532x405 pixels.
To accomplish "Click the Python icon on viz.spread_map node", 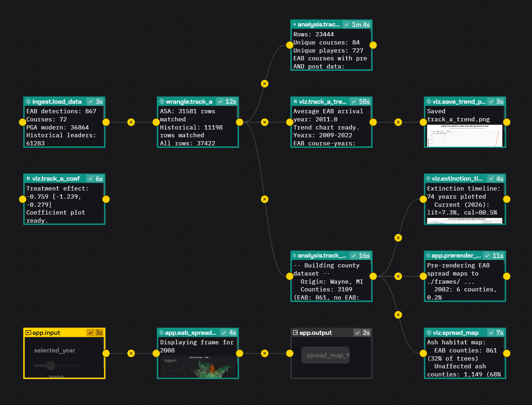I will (x=429, y=333).
